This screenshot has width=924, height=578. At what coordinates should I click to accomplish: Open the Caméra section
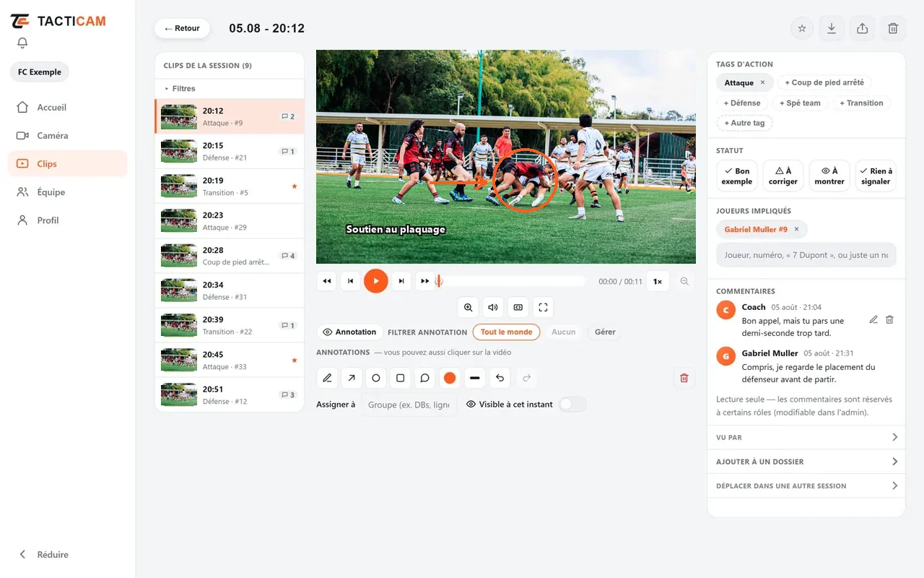tap(68, 136)
